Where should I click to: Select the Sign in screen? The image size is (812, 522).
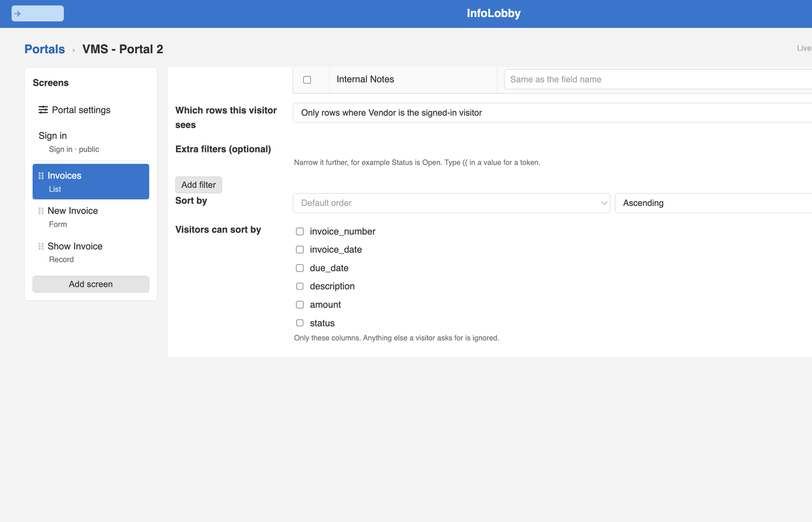tap(91, 142)
